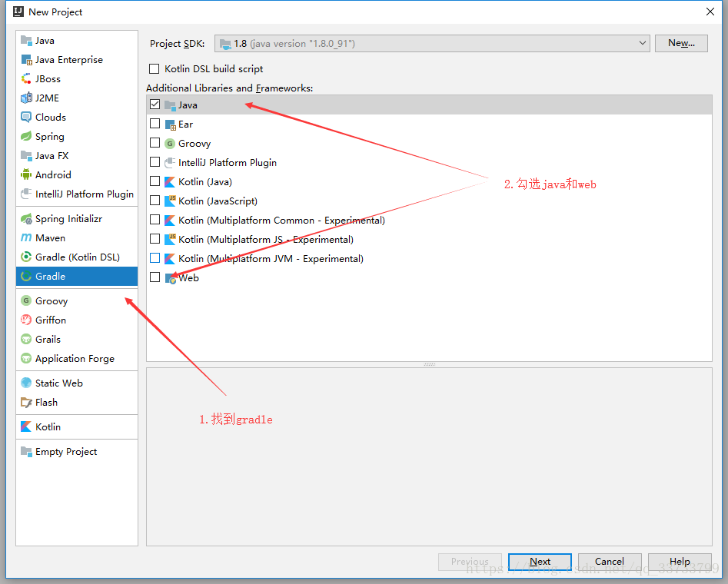Image resolution: width=728 pixels, height=584 pixels.
Task: Select 'Static Web' project type label
Action: (x=59, y=383)
